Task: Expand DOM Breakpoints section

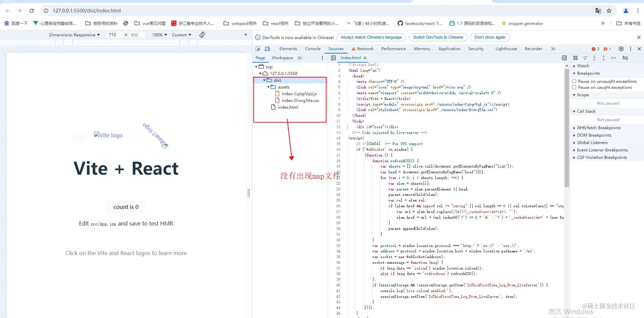Action: tap(574, 135)
